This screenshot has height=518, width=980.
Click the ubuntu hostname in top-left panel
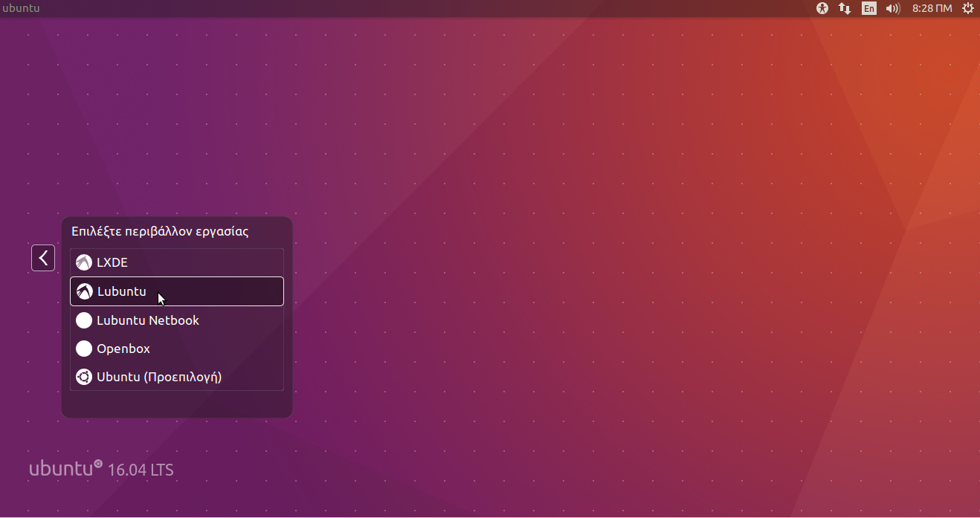pyautogui.click(x=21, y=8)
